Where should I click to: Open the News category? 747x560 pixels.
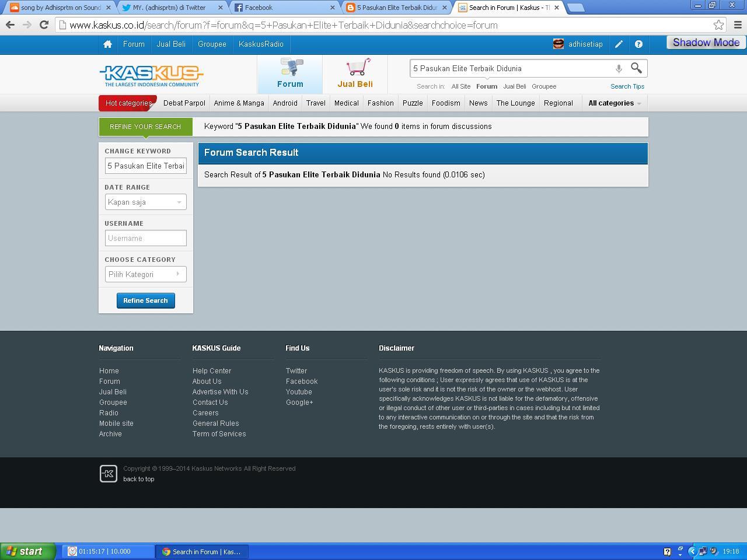pyautogui.click(x=478, y=103)
